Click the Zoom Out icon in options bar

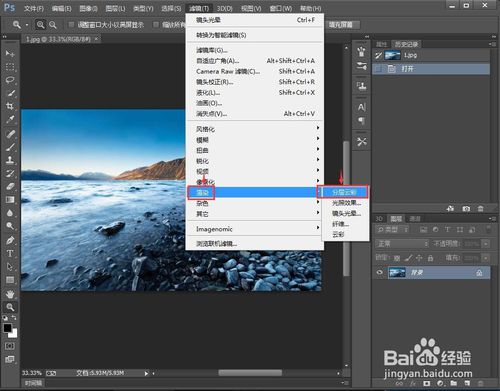[53, 25]
